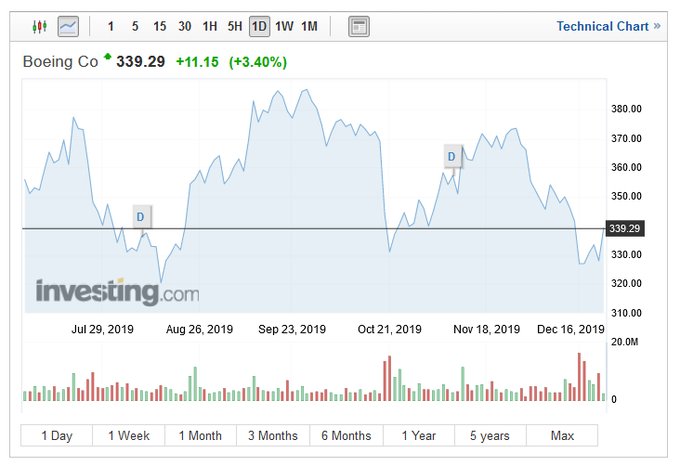Show the 1 Month range
The image size is (680, 466).
pyautogui.click(x=200, y=435)
